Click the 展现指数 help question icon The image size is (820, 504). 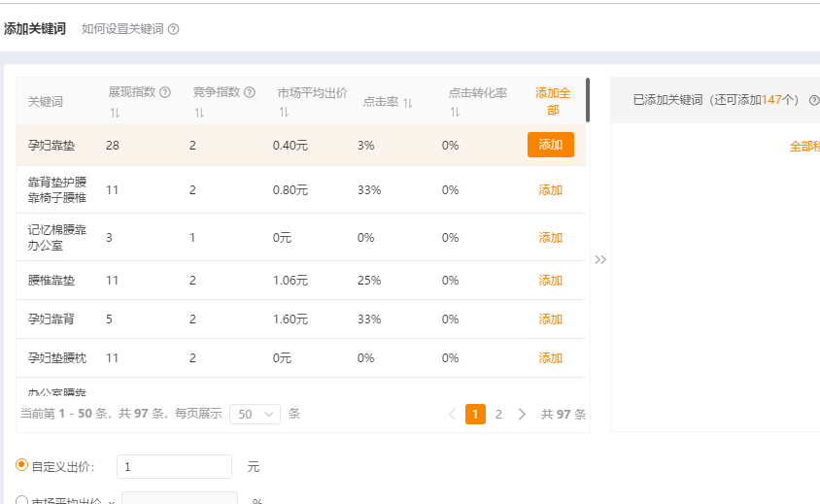click(165, 92)
